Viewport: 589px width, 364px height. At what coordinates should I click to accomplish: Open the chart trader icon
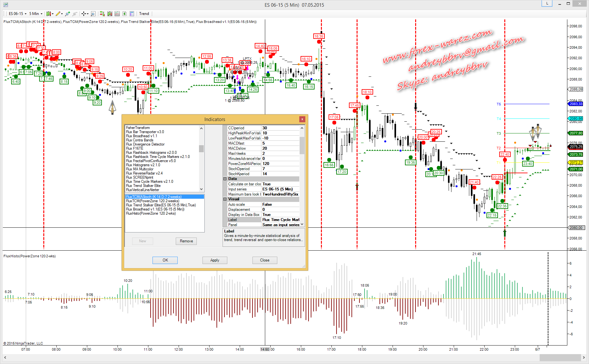tap(102, 14)
